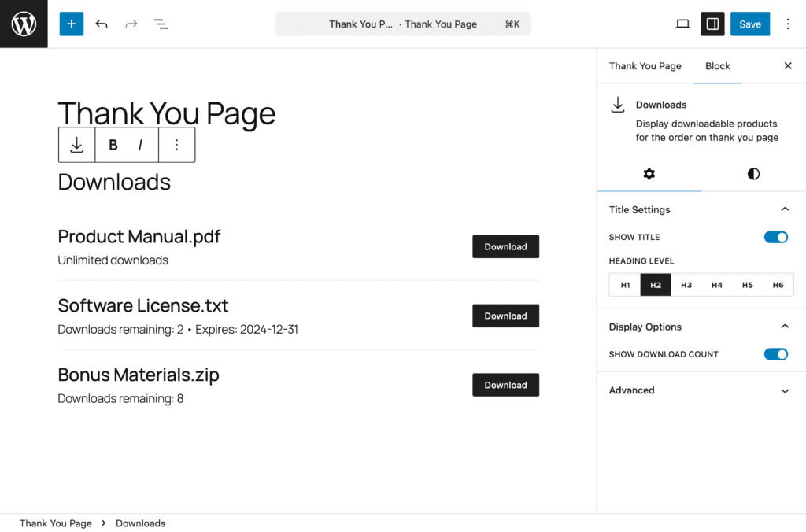Expand the Advanced section

click(x=785, y=390)
